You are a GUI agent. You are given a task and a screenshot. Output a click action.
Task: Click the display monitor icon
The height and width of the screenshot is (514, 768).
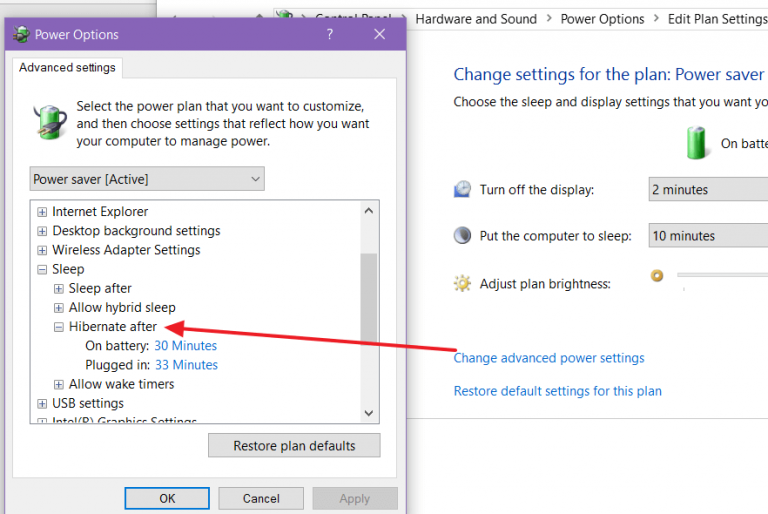point(462,190)
